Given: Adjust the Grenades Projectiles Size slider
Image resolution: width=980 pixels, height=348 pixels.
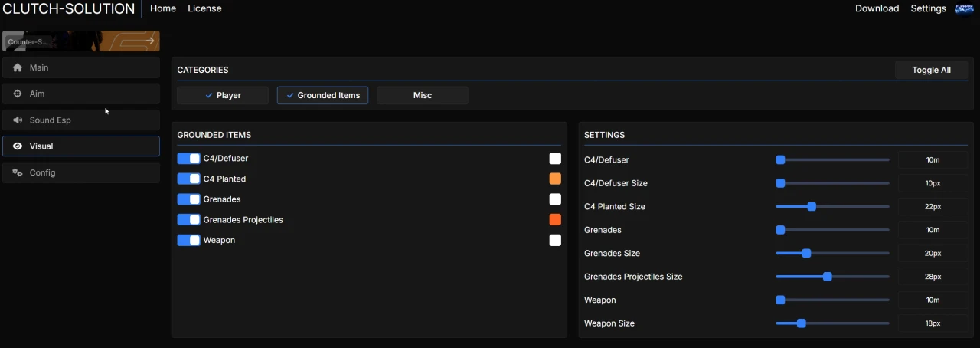Looking at the screenshot, I should point(833,277).
